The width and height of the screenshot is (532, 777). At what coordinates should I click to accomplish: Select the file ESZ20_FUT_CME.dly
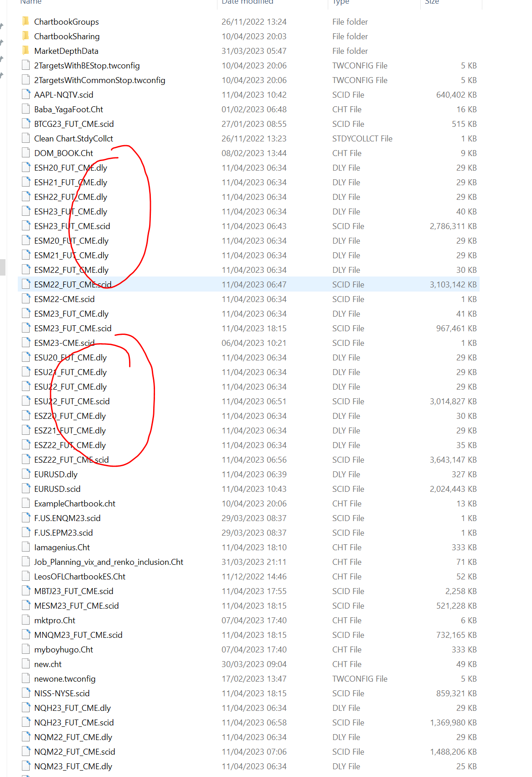coord(70,416)
